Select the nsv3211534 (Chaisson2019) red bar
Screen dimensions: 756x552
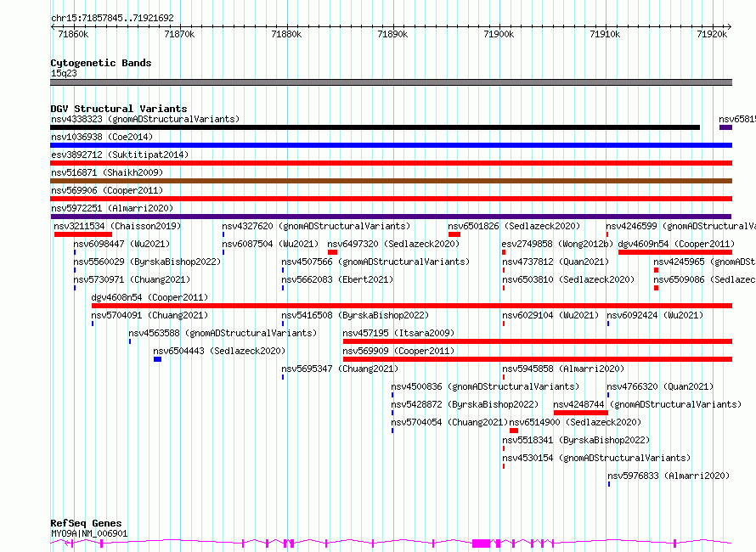[83, 234]
